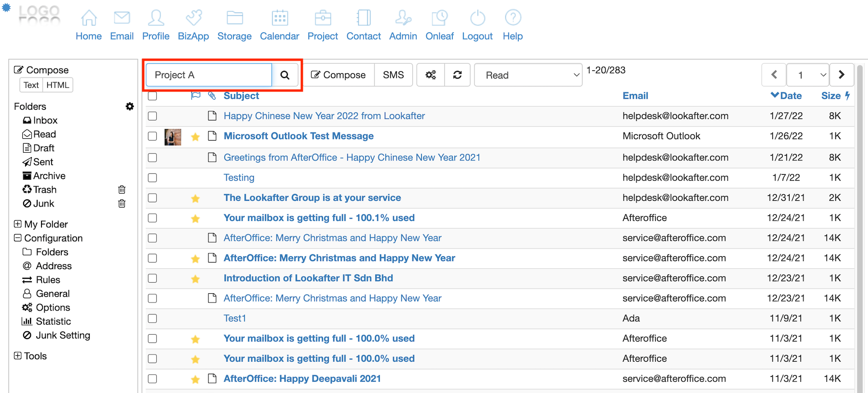The height and width of the screenshot is (393, 868).
Task: Click the SMS button
Action: tap(393, 75)
